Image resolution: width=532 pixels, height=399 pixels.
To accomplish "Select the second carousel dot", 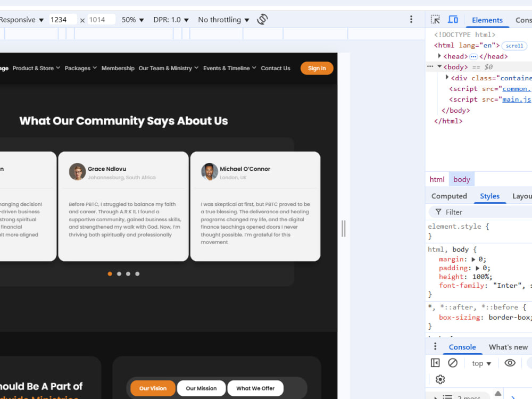I will click(x=119, y=274).
